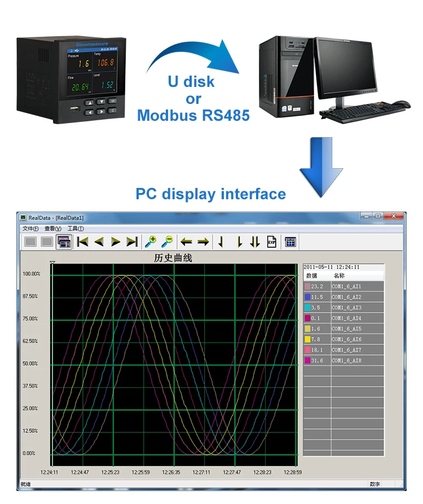Click the value 23.2 in the data column
Viewport: 423px width, 504px height.
pos(317,286)
